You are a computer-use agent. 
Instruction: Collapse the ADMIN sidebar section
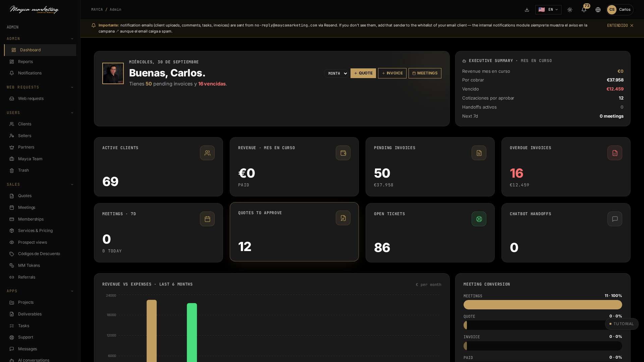pos(40,39)
